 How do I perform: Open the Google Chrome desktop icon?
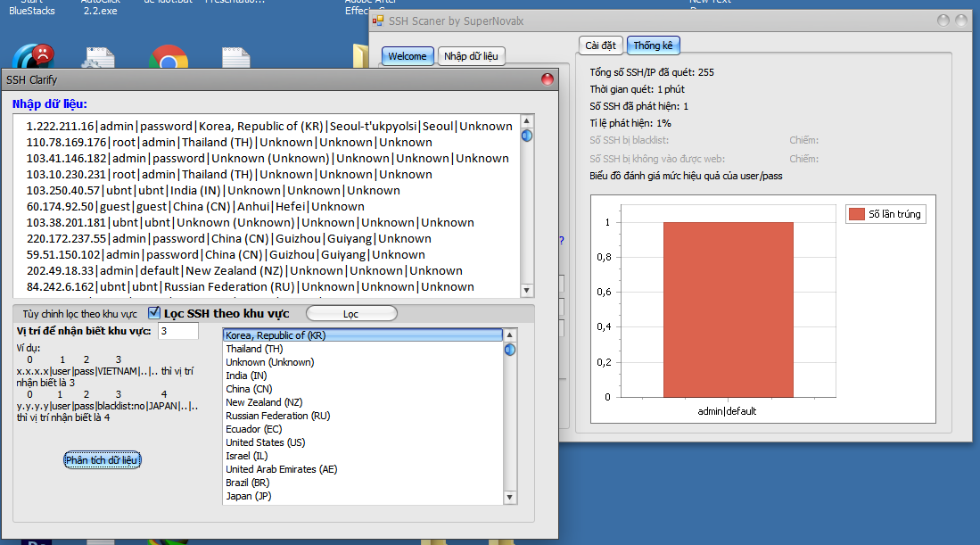(x=168, y=60)
